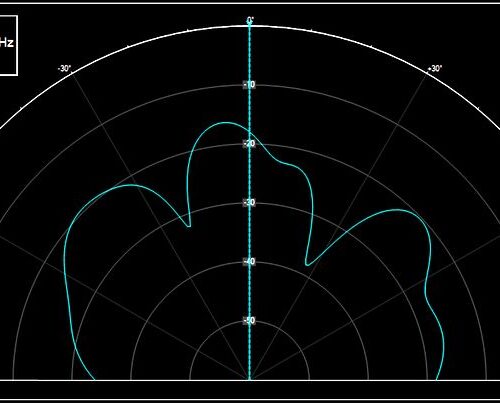
Task: Click cyan curve's left end at baseline
Action: (94, 379)
